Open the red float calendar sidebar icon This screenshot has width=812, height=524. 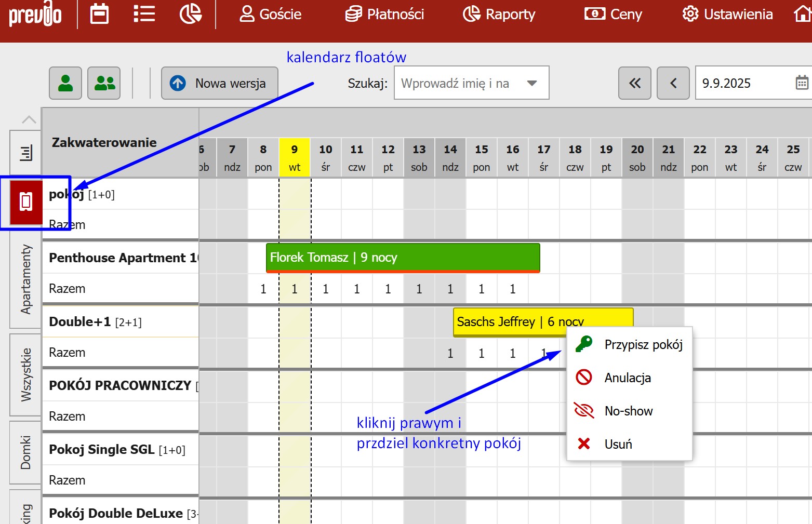tap(26, 201)
